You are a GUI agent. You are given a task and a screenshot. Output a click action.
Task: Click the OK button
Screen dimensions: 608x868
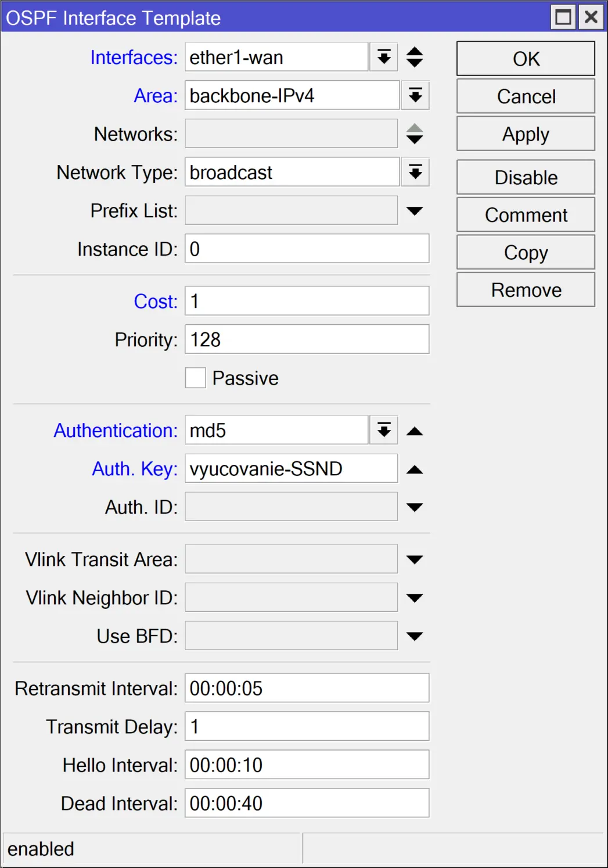click(x=525, y=58)
